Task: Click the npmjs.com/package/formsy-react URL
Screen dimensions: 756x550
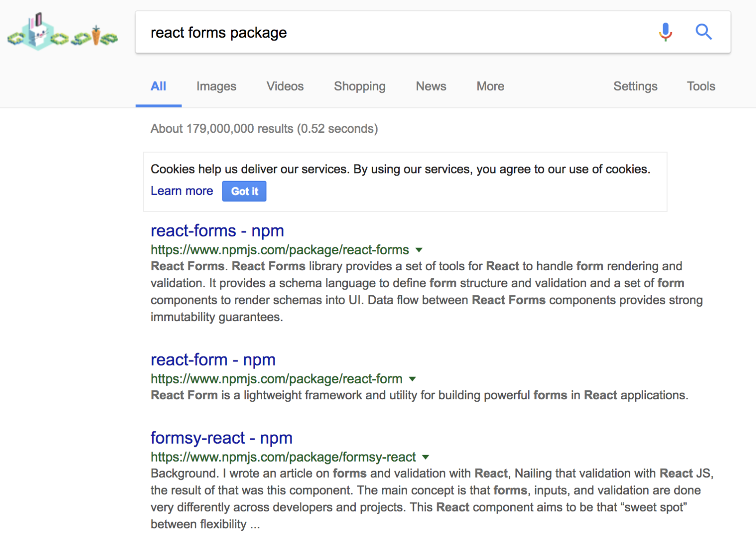Action: click(x=283, y=457)
